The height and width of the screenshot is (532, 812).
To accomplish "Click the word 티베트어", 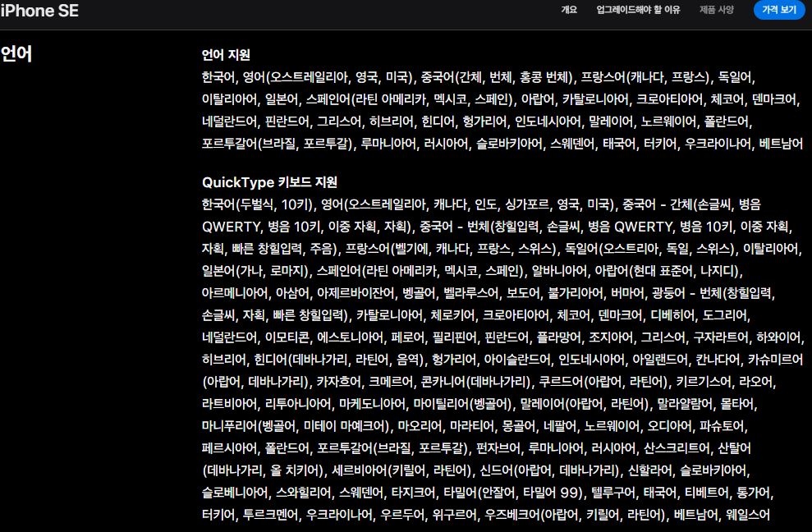I will [x=707, y=493].
